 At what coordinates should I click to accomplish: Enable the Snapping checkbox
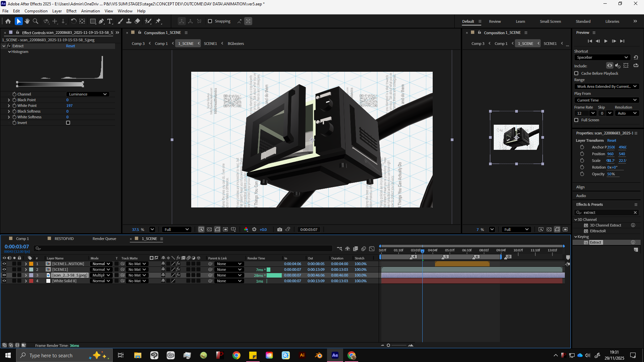tap(210, 21)
